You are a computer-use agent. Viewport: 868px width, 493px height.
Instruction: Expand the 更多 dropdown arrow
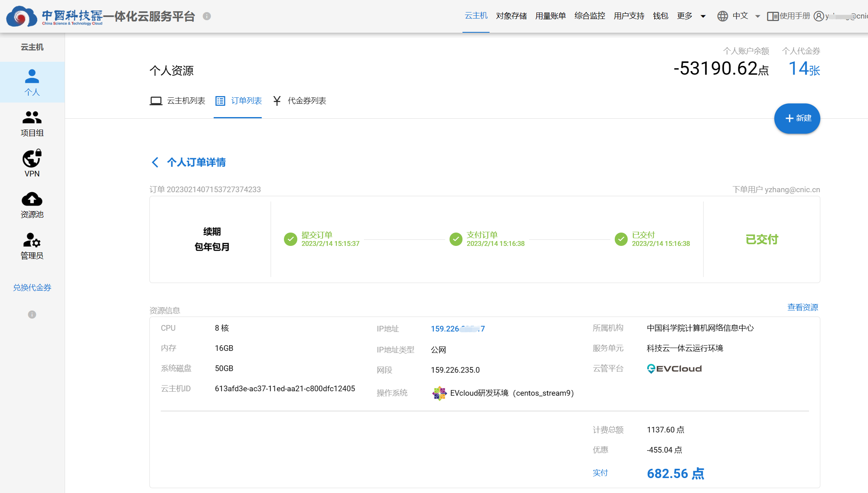[x=703, y=17]
